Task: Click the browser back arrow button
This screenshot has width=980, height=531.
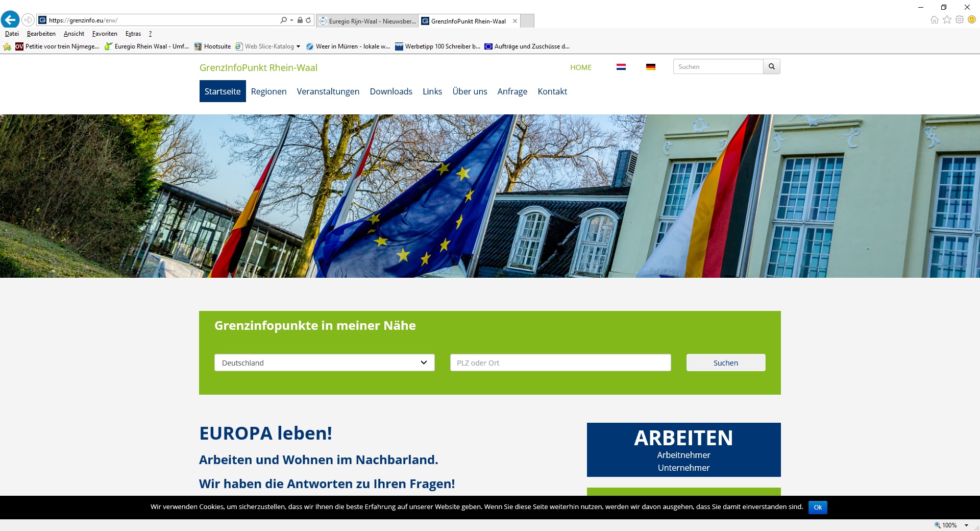Action: (10, 20)
